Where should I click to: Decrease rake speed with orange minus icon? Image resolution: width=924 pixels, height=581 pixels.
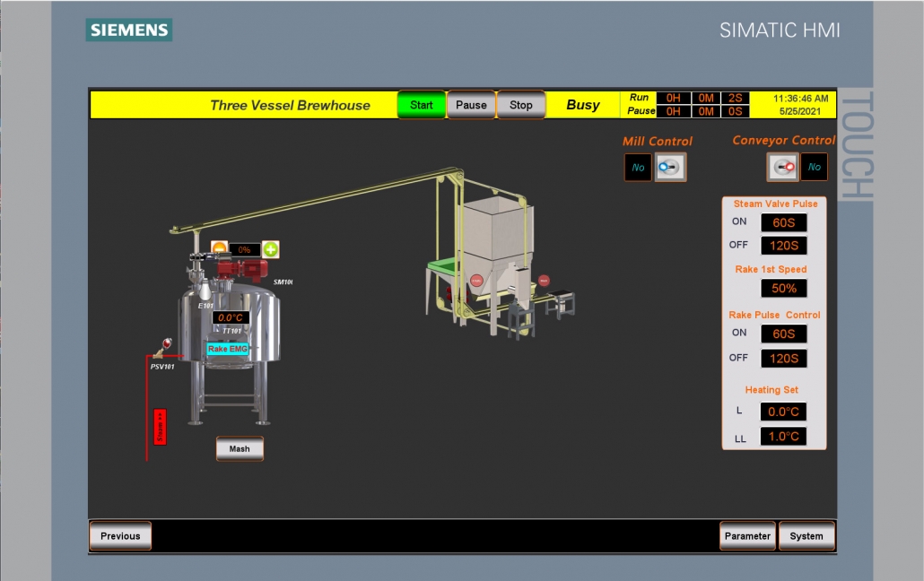[219, 249]
